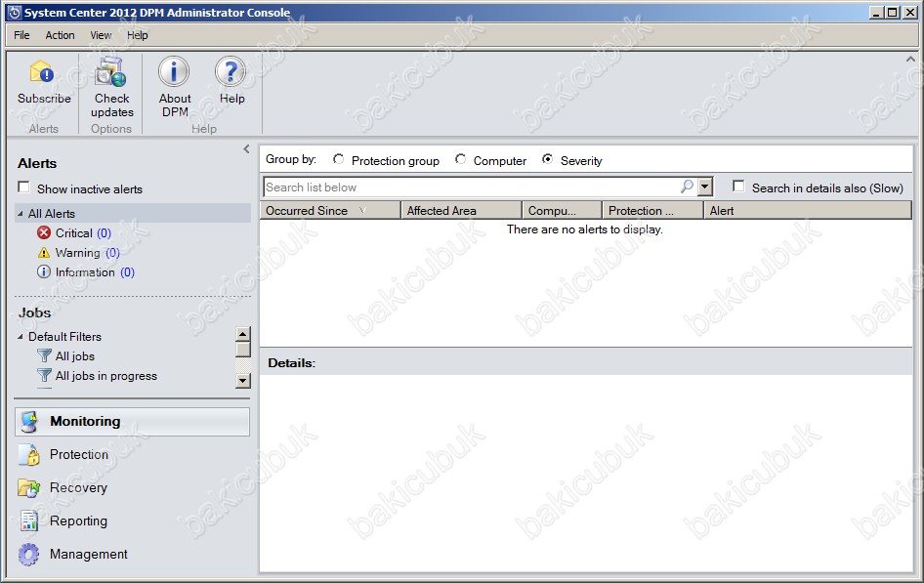Click the DPM title bar app icon

click(14, 13)
